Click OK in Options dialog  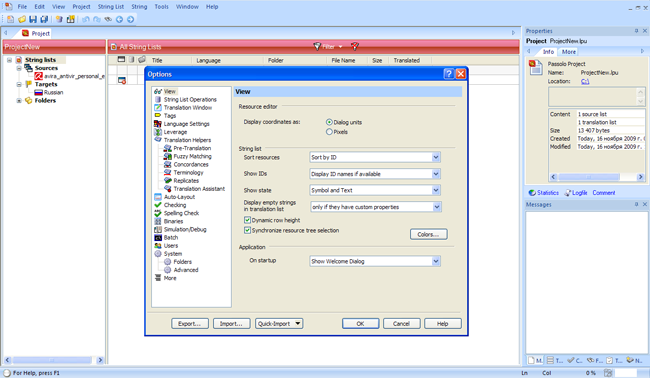tap(360, 323)
